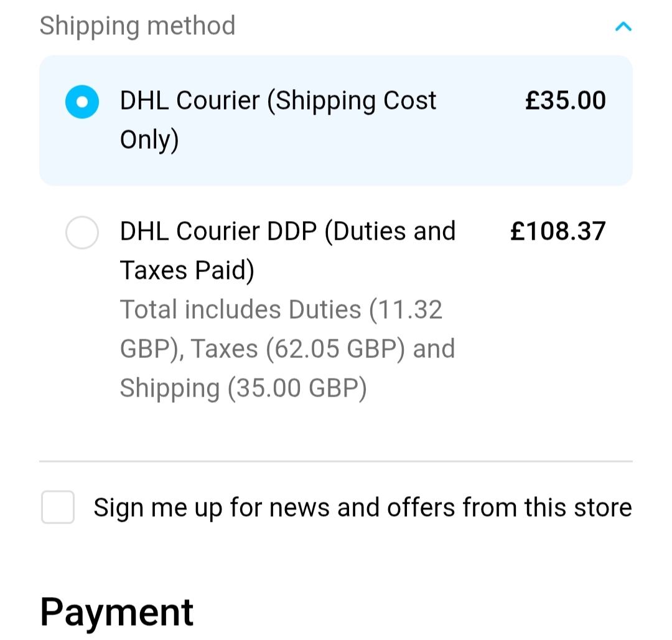Select the DHL Courier Shipping Cost Only radio
This screenshot has height=640, width=672.
click(x=82, y=101)
